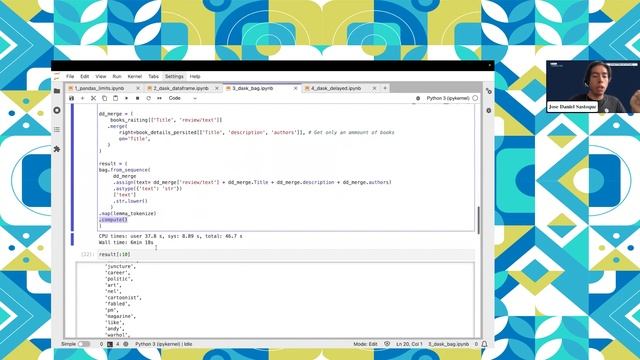Click the blue cell collapse bar beside code

[x=72, y=167]
